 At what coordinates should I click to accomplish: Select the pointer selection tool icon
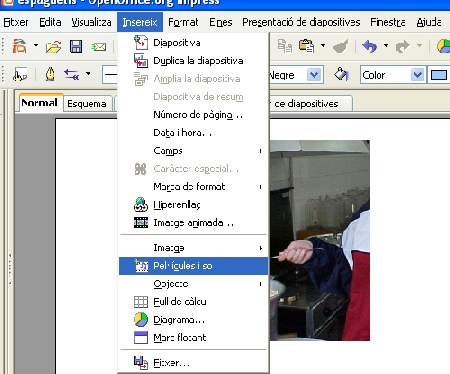[x=20, y=75]
